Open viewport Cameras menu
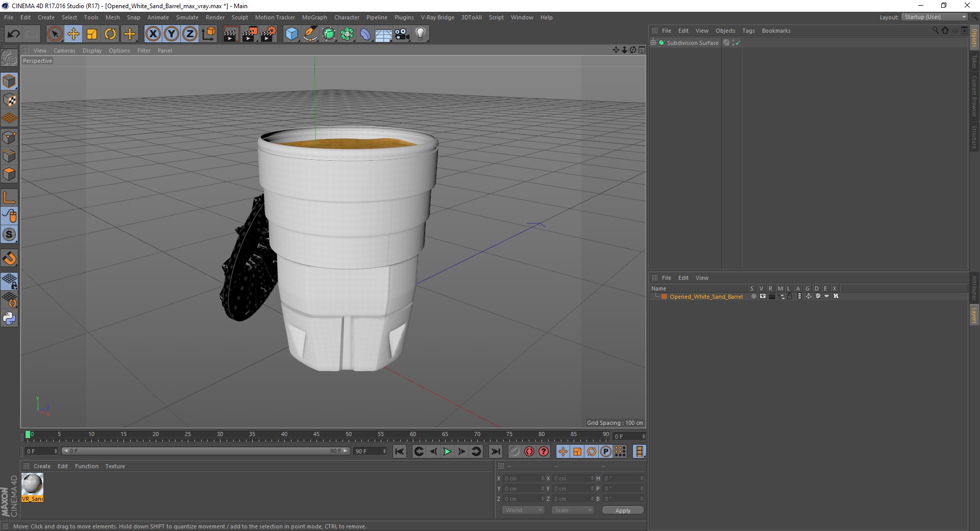The width and height of the screenshot is (980, 531). [x=64, y=51]
